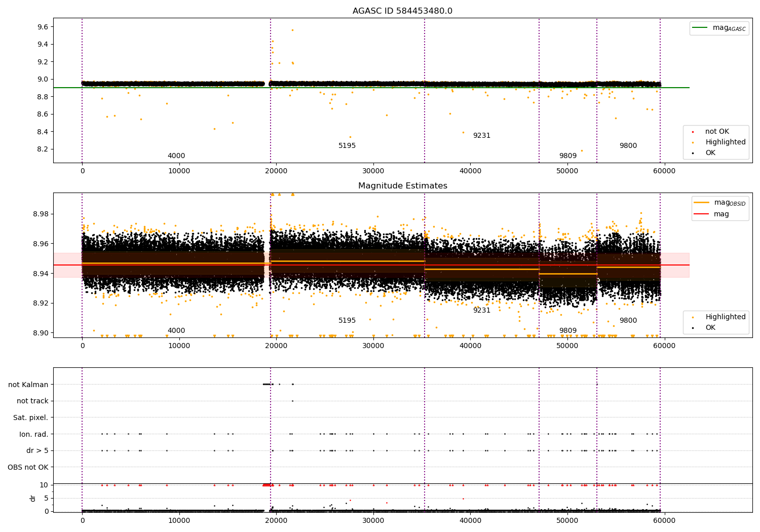760x532 pixels.
Task: Click obsid label 5195 in the top plot
Action: (347, 146)
